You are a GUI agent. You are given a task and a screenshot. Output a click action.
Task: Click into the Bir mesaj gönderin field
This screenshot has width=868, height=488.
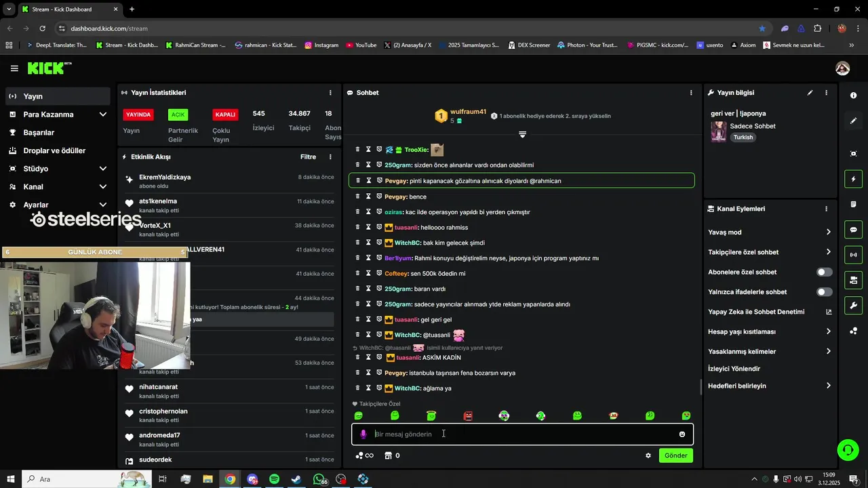click(522, 434)
